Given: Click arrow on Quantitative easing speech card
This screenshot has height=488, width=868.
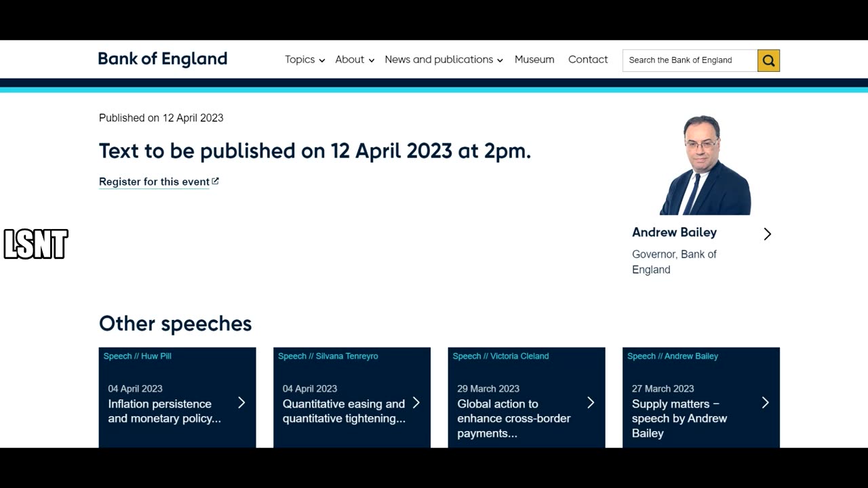Looking at the screenshot, I should (x=416, y=403).
